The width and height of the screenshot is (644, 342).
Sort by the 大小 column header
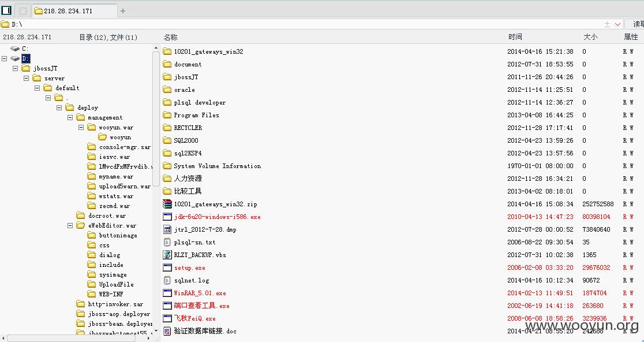coord(590,37)
